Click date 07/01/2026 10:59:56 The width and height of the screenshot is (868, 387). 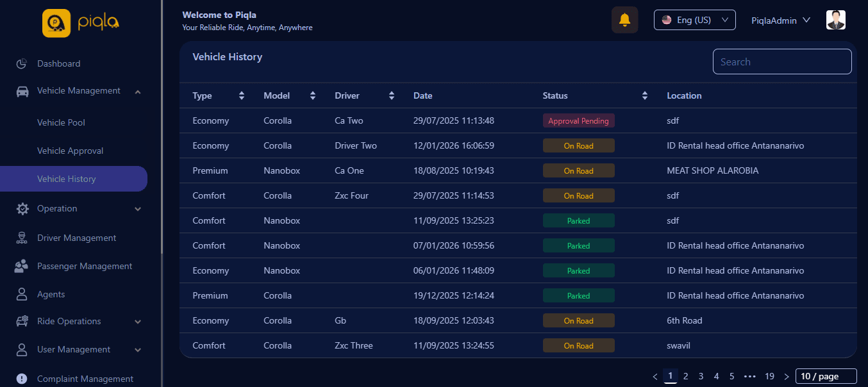tap(454, 245)
